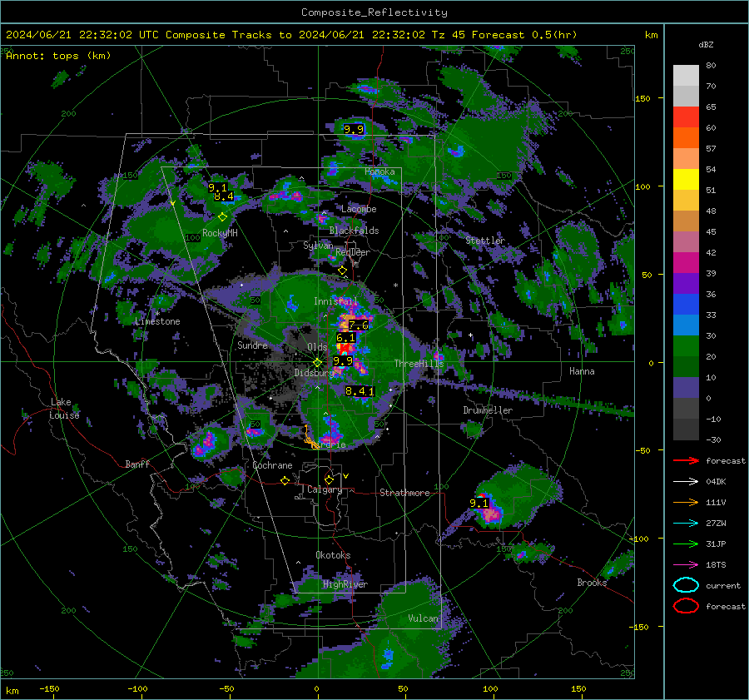
Task: Pick the magenta 39-42 dBZ color swatch
Action: click(686, 263)
